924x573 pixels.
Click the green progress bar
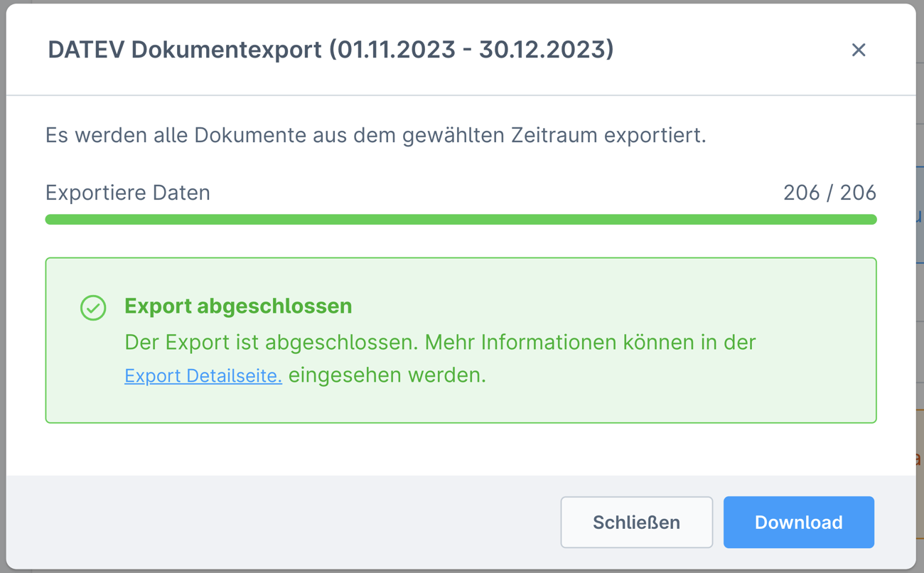tap(462, 219)
